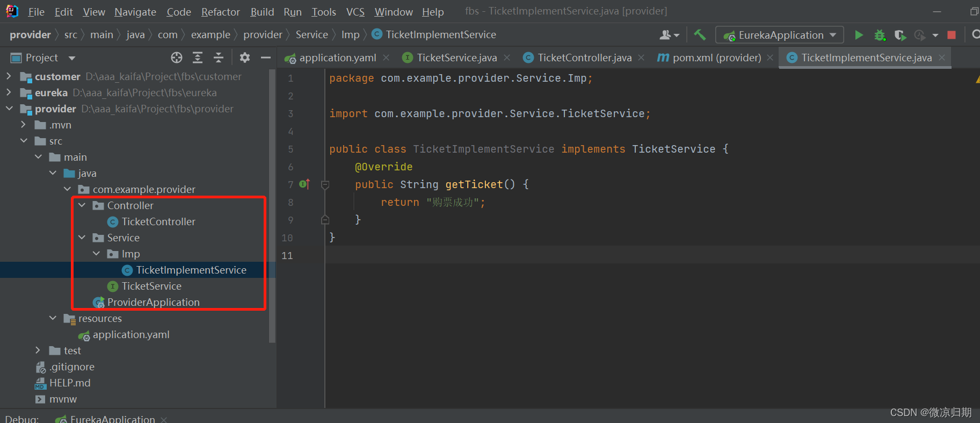This screenshot has height=423, width=980.
Task: Click the red Stop button
Action: pyautogui.click(x=952, y=35)
